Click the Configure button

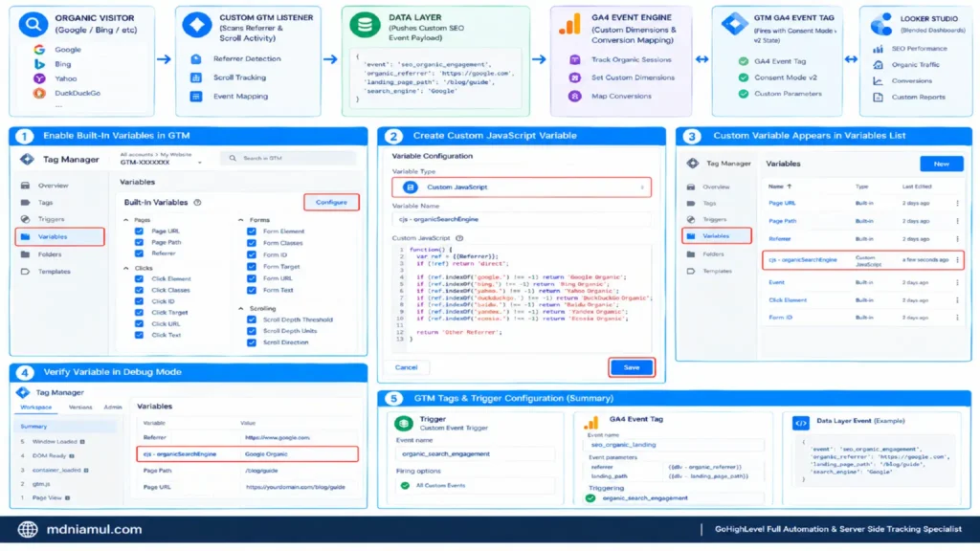[x=331, y=203]
